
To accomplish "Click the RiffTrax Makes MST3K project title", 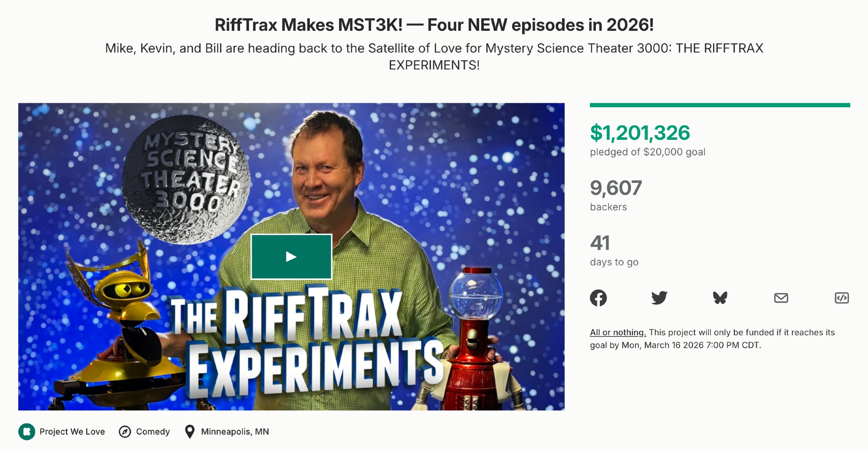I will pos(434,25).
